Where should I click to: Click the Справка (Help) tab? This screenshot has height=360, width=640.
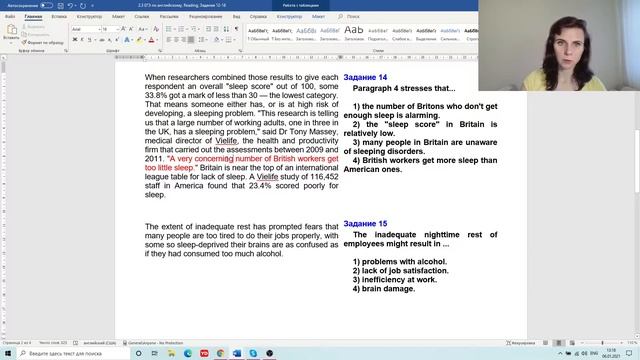tap(258, 17)
